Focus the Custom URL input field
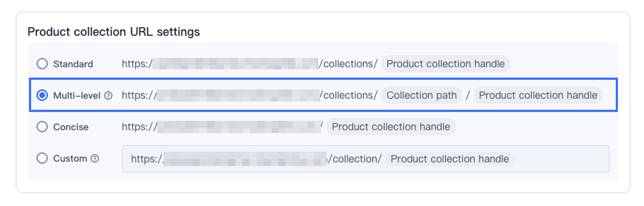Viewport: 644px width, 206px height. pyautogui.click(x=366, y=158)
